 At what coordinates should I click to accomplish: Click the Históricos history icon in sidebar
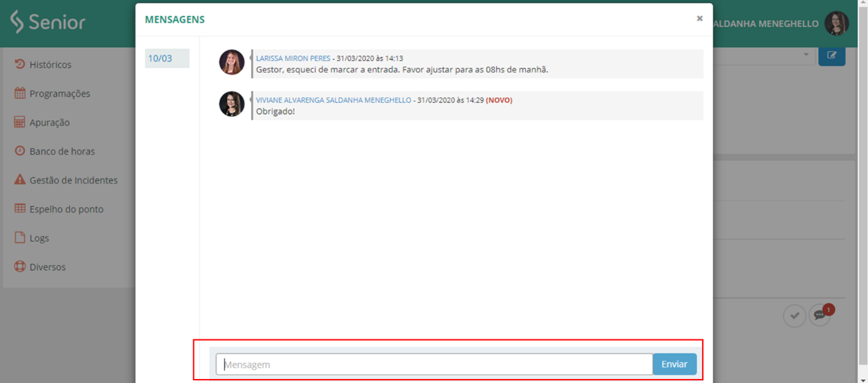(20, 64)
